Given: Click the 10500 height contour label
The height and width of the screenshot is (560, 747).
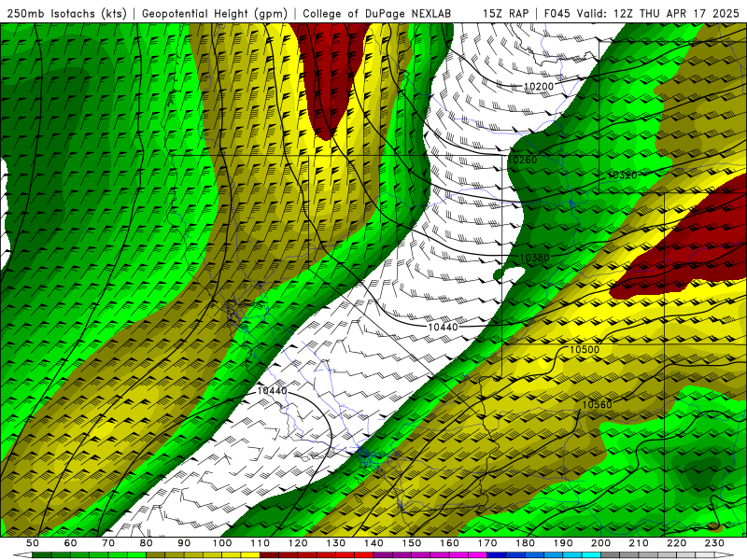Looking at the screenshot, I should pyautogui.click(x=585, y=349).
